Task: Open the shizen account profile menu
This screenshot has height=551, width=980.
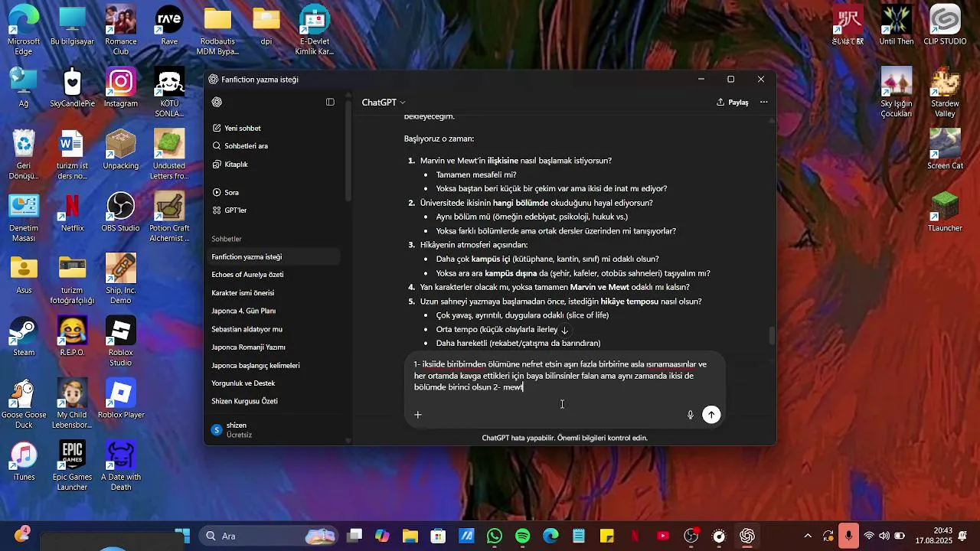Action: [273, 430]
